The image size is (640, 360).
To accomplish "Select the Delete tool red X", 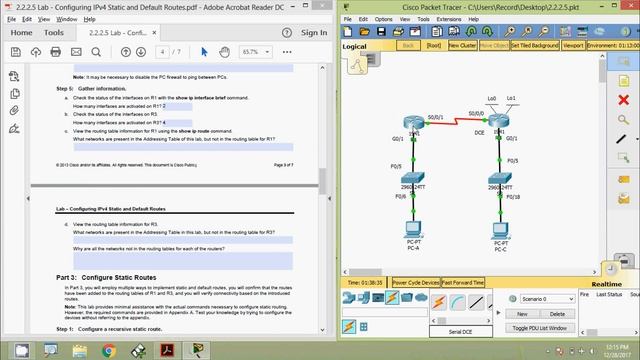I will point(623,100).
